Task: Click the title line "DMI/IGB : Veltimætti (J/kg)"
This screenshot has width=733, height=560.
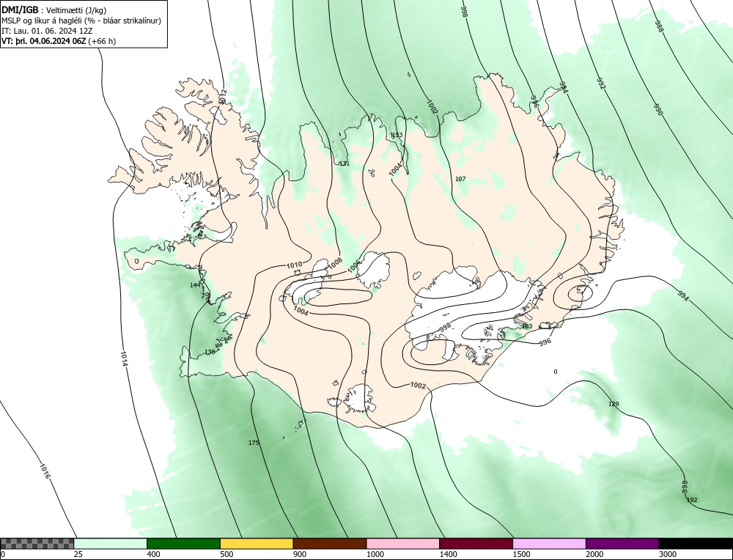Action: tap(54, 10)
